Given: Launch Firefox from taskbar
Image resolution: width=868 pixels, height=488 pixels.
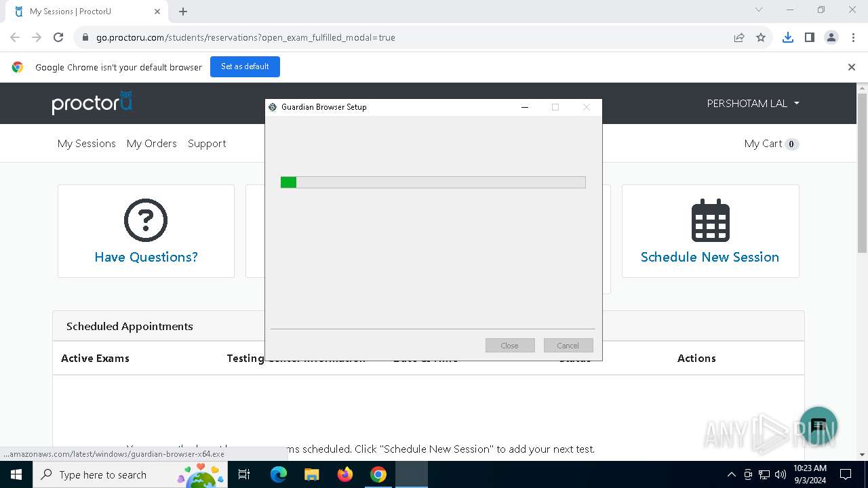Looking at the screenshot, I should pyautogui.click(x=345, y=474).
